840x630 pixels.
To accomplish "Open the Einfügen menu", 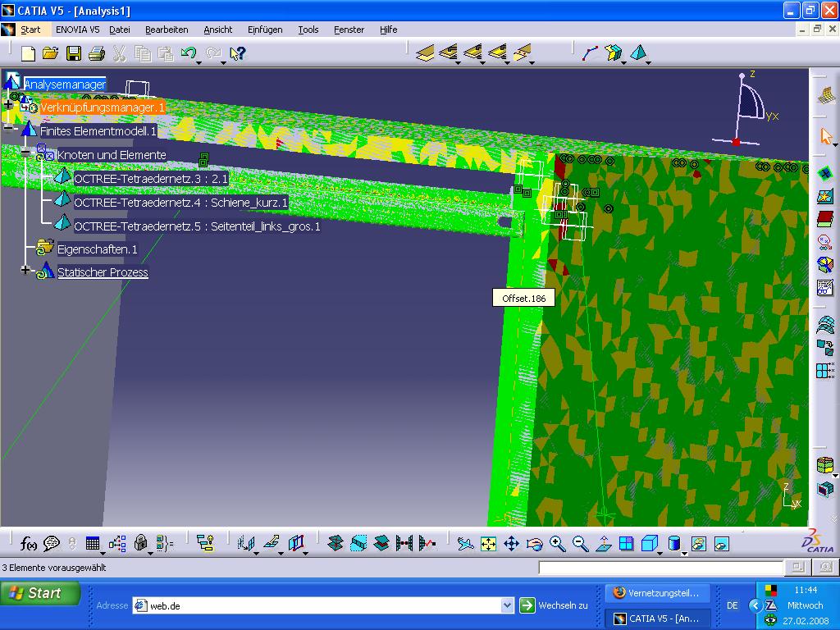I will [x=265, y=30].
